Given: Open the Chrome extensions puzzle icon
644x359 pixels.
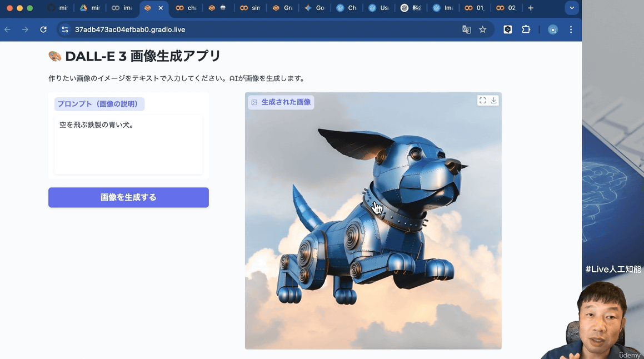Looking at the screenshot, I should [x=526, y=29].
